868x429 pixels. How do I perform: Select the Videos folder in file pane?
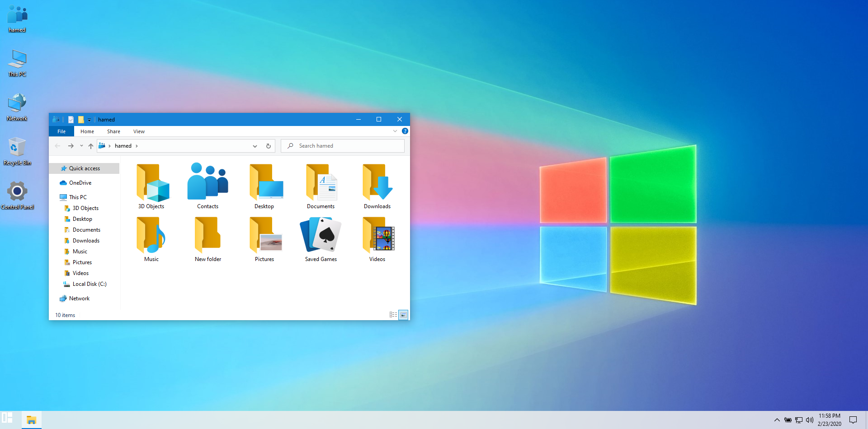(x=378, y=235)
